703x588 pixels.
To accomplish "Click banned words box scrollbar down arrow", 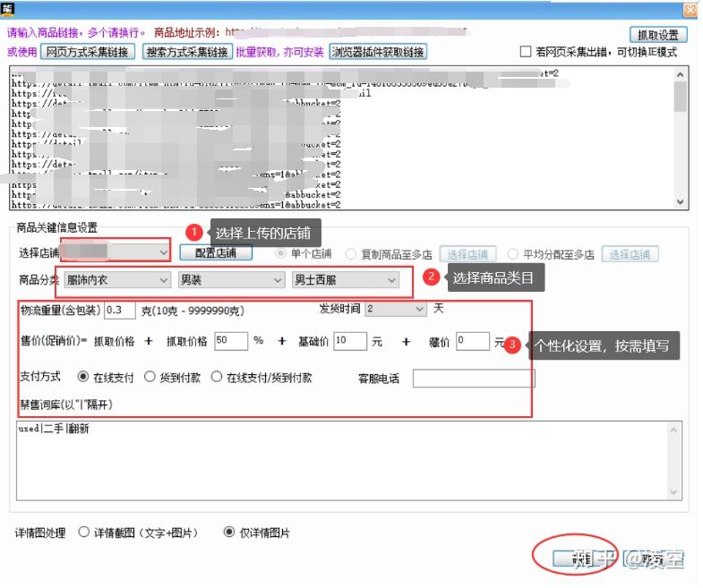I will (x=673, y=492).
